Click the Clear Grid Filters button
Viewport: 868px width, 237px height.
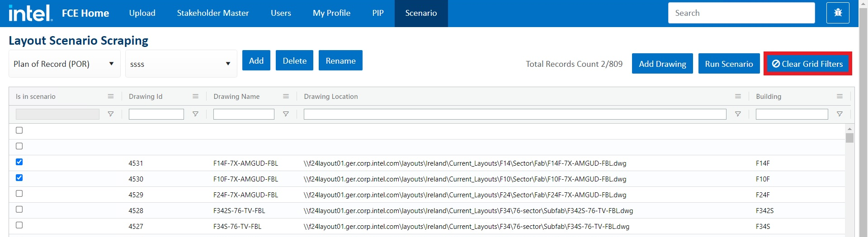click(807, 64)
